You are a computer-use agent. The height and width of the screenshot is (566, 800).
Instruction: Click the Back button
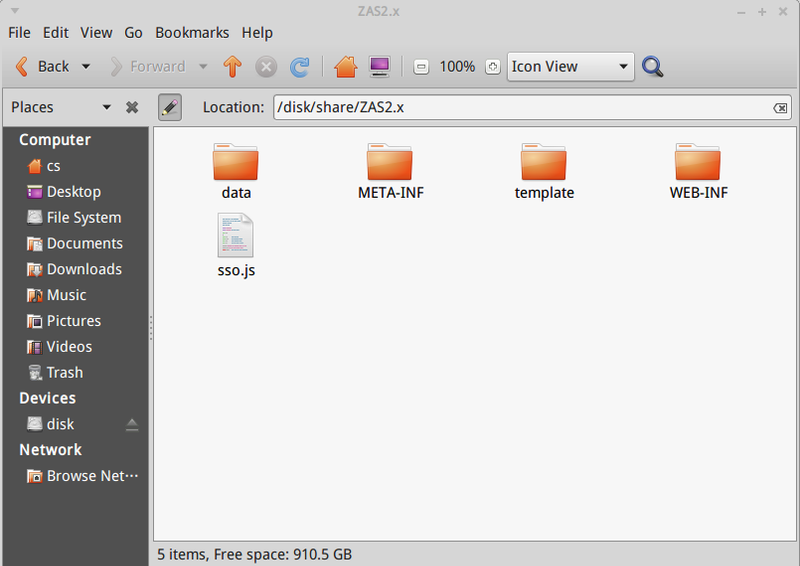coord(42,67)
